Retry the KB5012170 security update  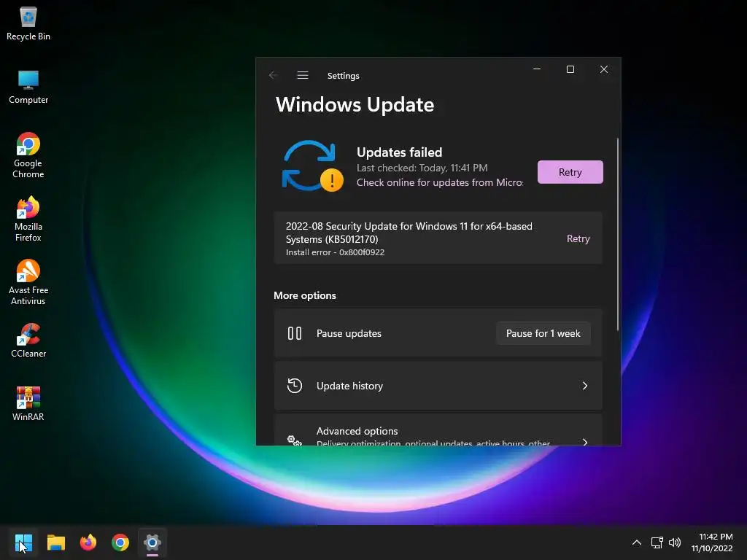pyautogui.click(x=578, y=238)
